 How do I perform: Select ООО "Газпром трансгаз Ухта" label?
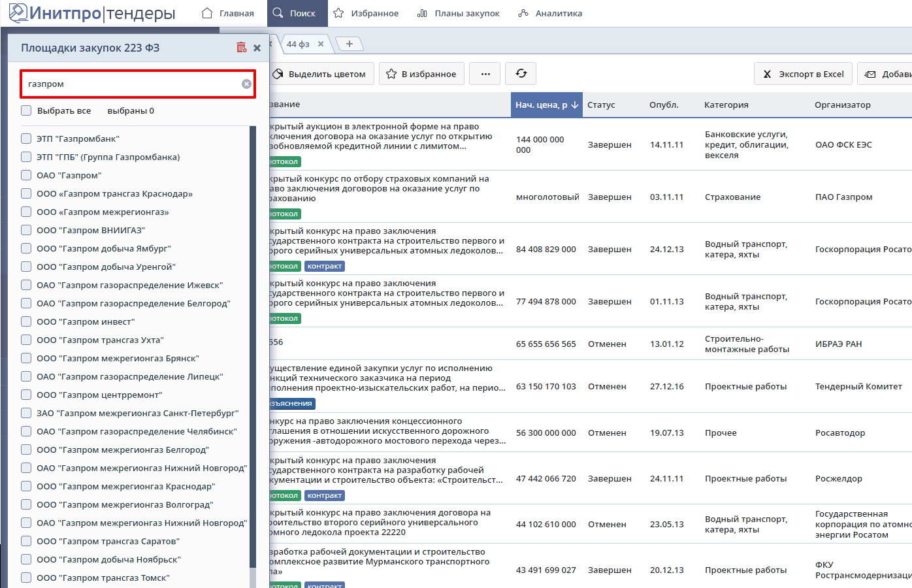[x=100, y=340]
